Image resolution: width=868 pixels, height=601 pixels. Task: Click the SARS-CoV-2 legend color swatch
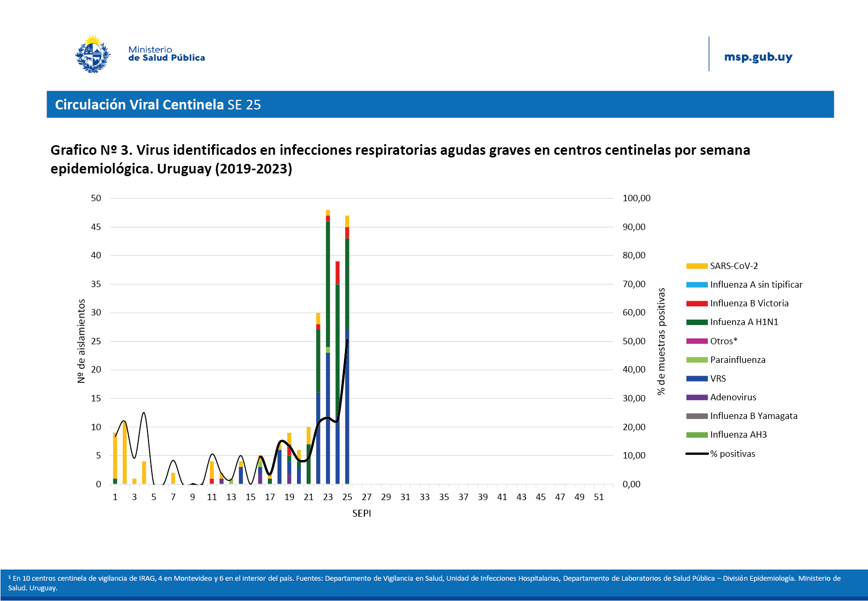(x=697, y=266)
